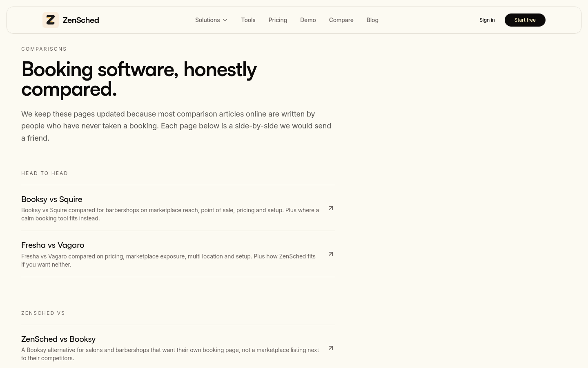Open the Fresha vs Vagaro comparison title
Image resolution: width=588 pixels, height=368 pixels.
pyautogui.click(x=53, y=245)
